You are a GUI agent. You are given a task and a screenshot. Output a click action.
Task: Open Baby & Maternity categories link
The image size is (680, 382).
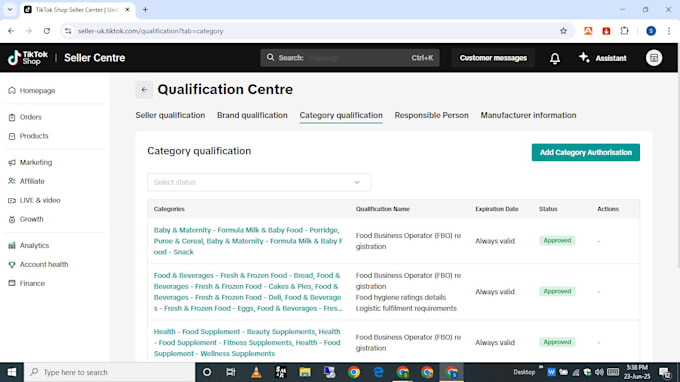(x=248, y=241)
